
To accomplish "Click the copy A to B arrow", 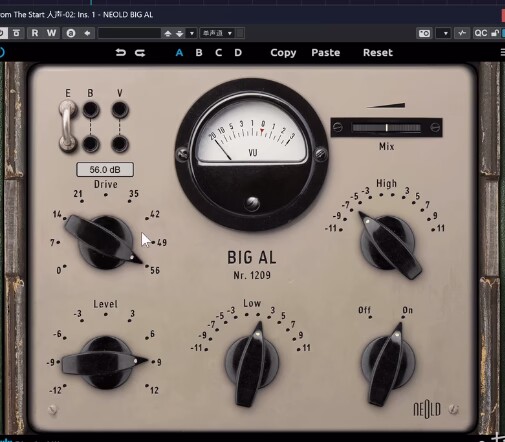I will click(x=87, y=33).
